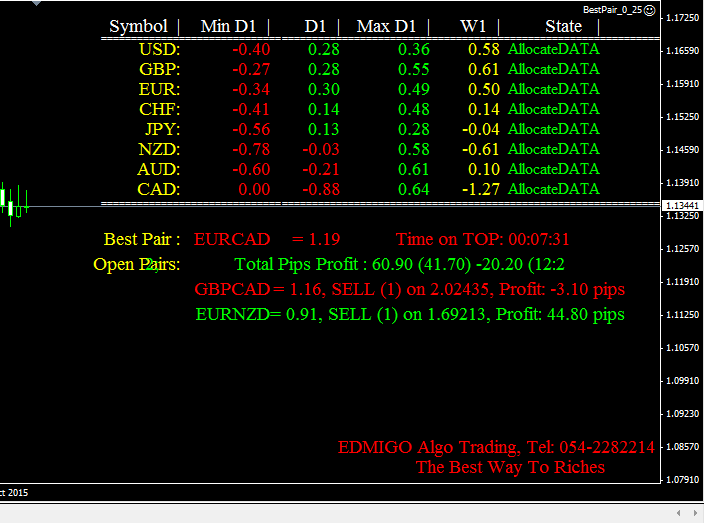The height and width of the screenshot is (524, 704).
Task: Click the = 1.19 best pair value
Action: 316,239
